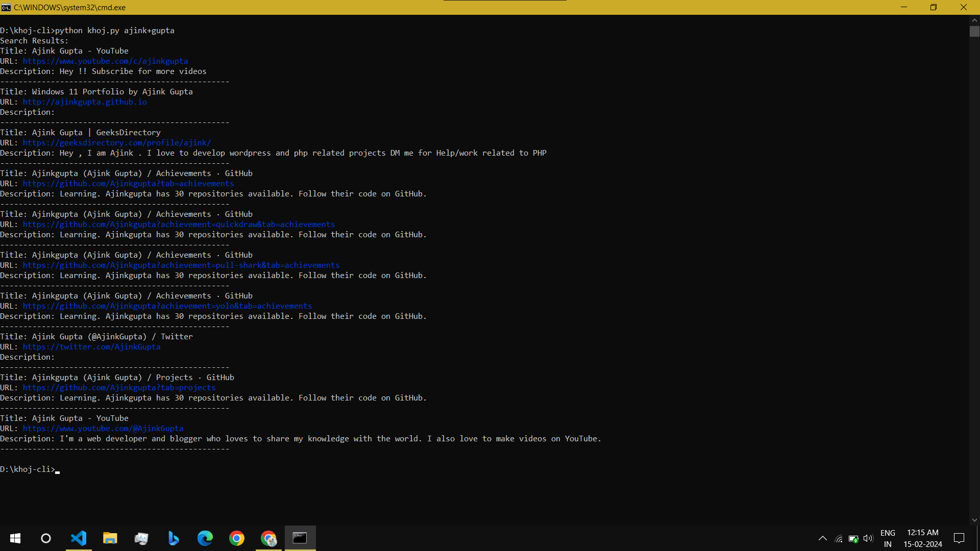980x551 pixels.
Task: Open Cortana search circle icon
Action: (46, 538)
